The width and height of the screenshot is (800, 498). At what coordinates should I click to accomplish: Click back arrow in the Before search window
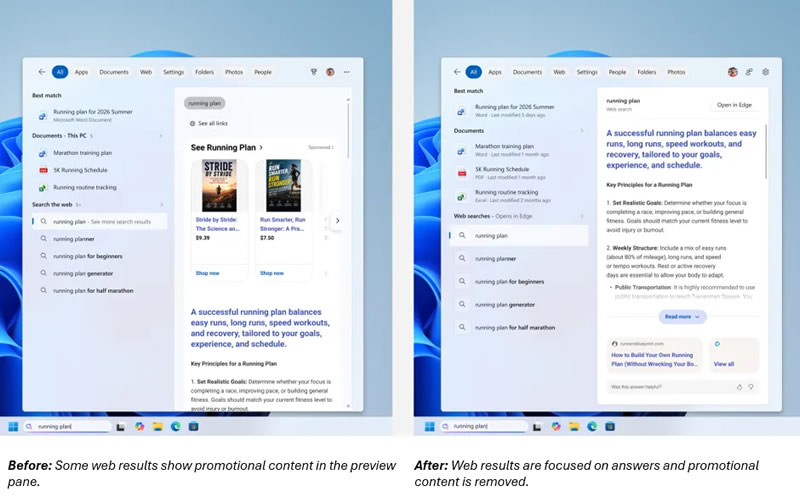click(42, 72)
